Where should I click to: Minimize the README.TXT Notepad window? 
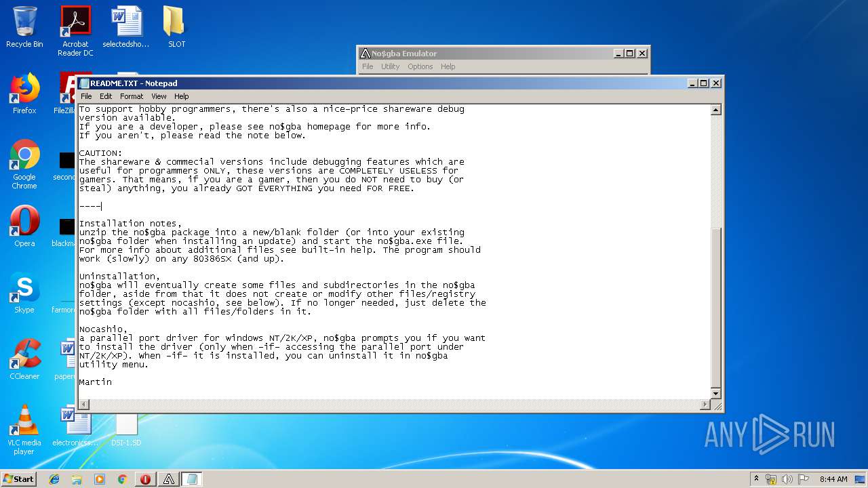click(692, 83)
